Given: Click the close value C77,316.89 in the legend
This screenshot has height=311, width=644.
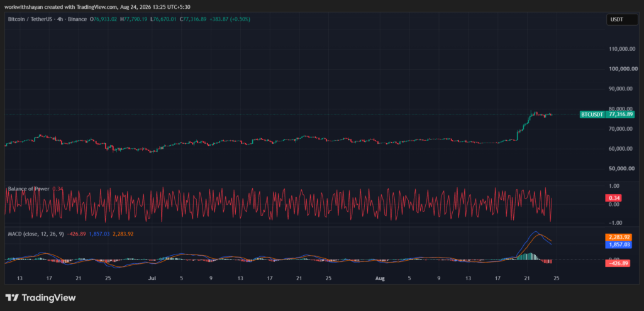Looking at the screenshot, I should click(192, 19).
